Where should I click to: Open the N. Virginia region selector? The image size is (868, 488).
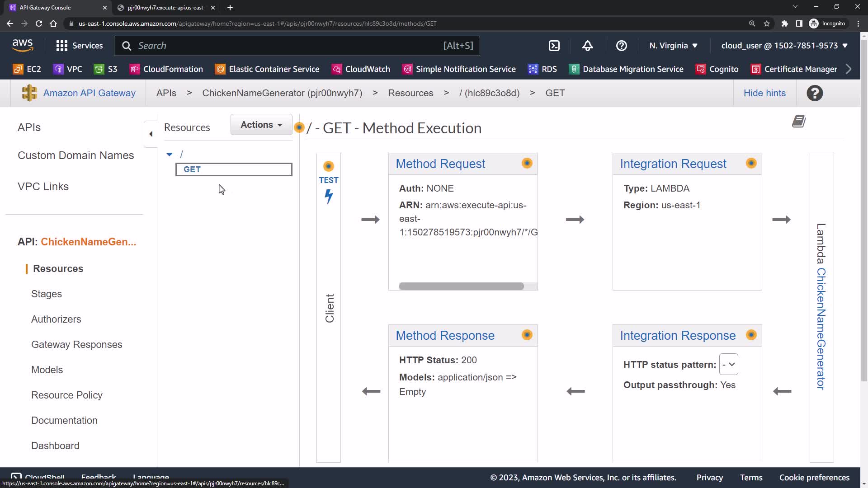tap(673, 46)
